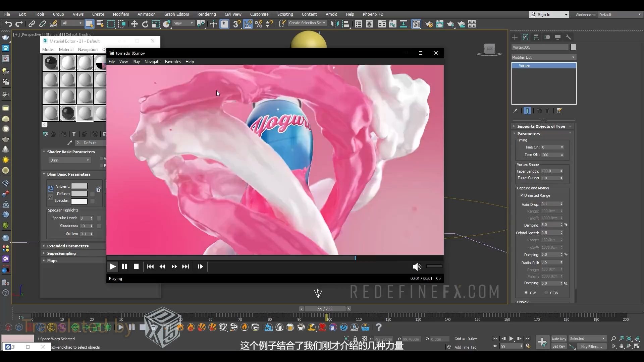Toggle the Auto Key button
This screenshot has width=644, height=362.
click(x=559, y=339)
